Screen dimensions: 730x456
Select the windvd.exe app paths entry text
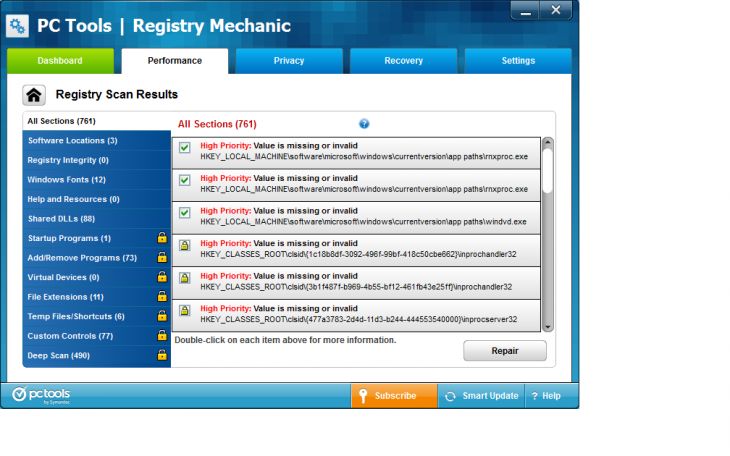363,222
